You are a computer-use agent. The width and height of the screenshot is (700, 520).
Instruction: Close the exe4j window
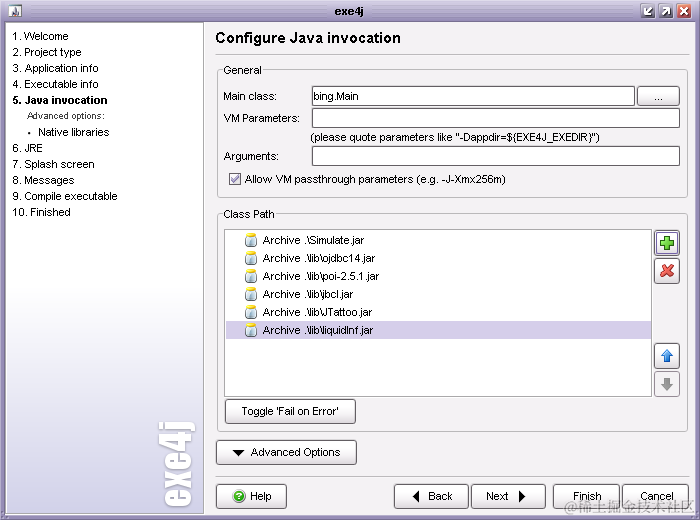(684, 11)
